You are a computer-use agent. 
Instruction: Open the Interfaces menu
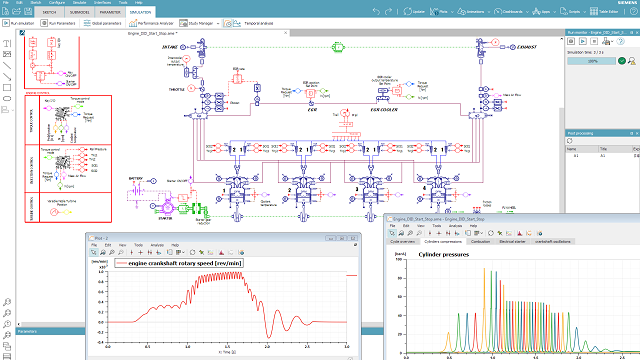[x=102, y=2]
